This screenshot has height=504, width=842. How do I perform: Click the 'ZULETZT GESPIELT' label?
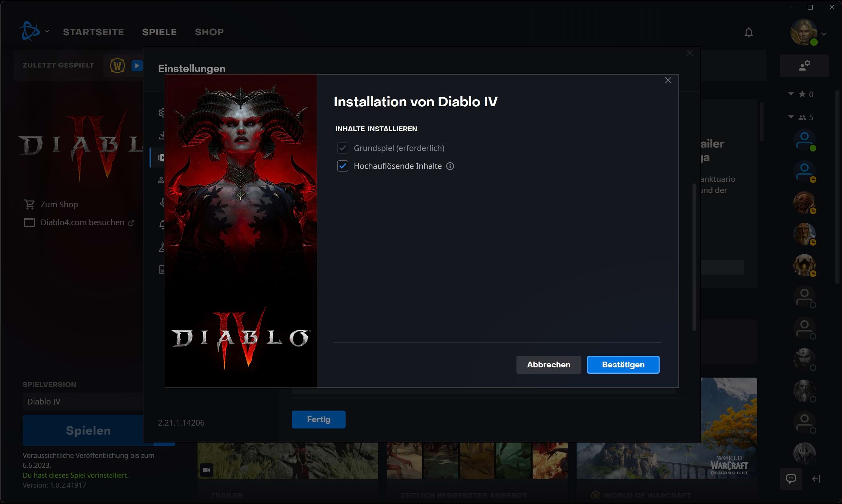(59, 65)
